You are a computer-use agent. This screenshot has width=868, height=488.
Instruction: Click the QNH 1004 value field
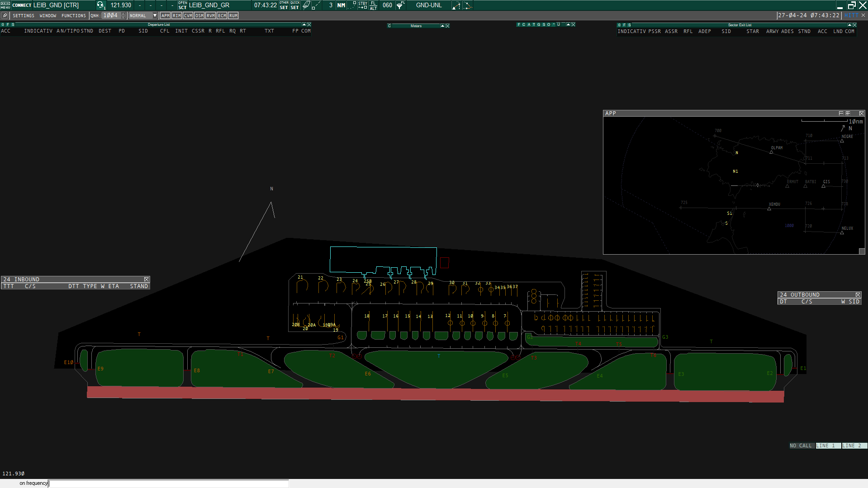(x=111, y=15)
